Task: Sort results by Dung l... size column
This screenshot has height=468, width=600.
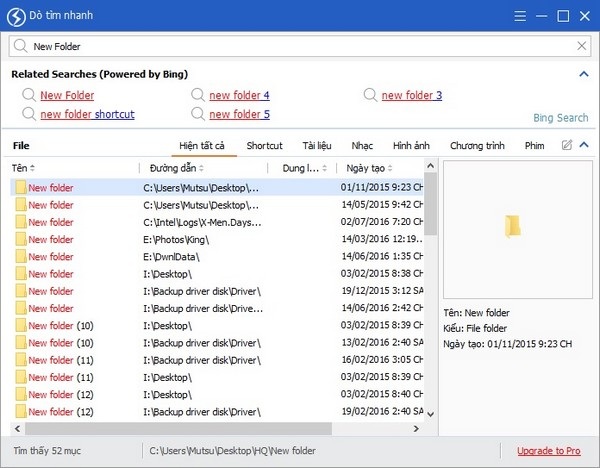Action: [305, 168]
